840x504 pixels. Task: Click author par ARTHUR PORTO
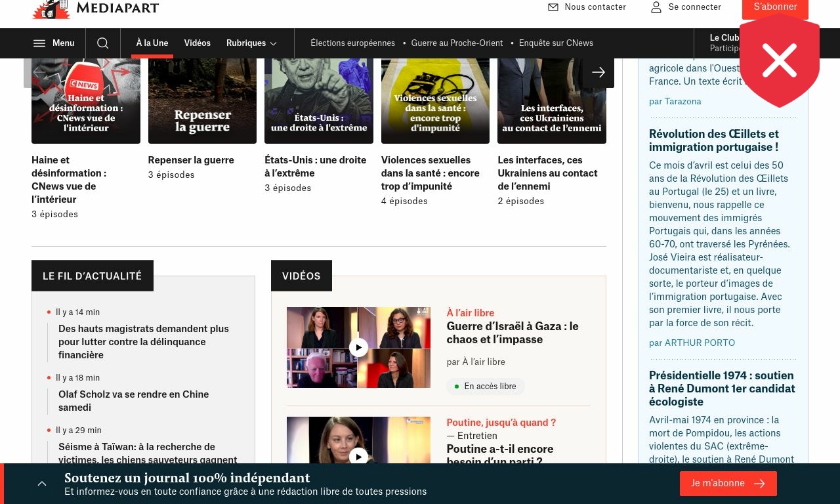point(692,343)
